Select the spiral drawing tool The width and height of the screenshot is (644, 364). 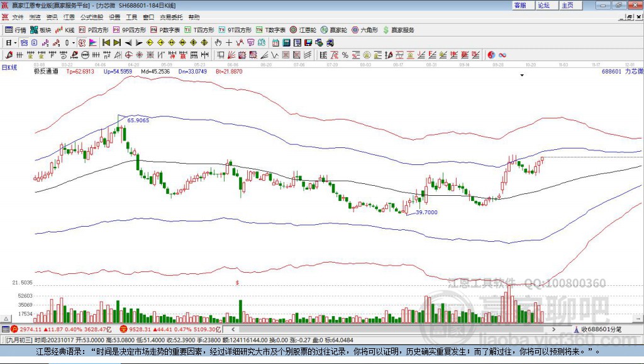(x=64, y=55)
